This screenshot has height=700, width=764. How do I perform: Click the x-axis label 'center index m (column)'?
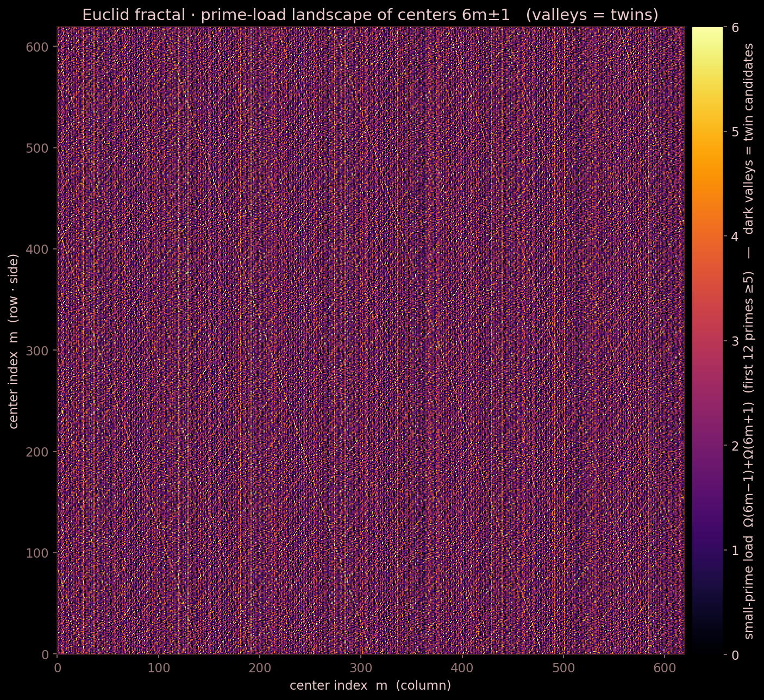coord(370,685)
